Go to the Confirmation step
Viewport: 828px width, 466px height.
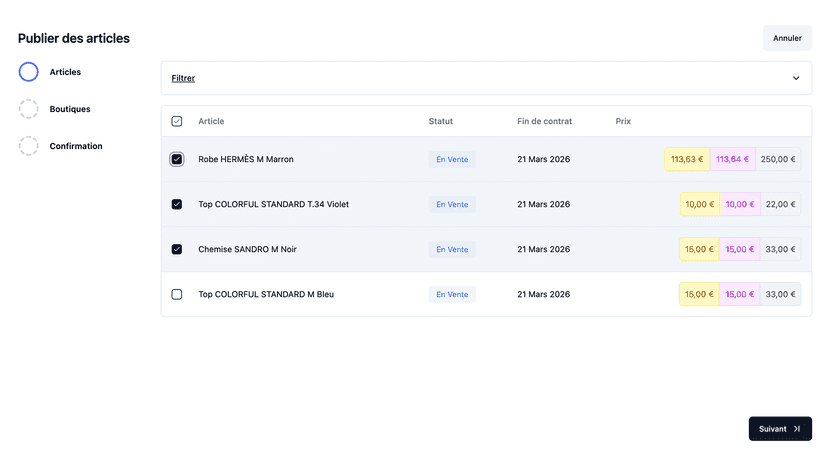tap(76, 146)
